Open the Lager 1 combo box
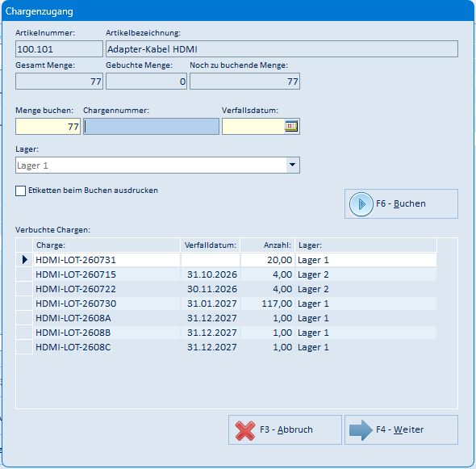476x469 pixels. pyautogui.click(x=157, y=165)
